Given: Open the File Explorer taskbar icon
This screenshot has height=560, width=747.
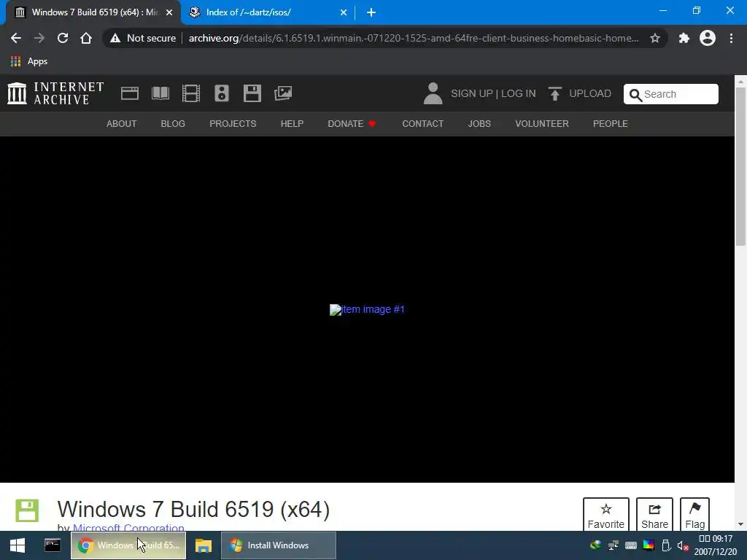Looking at the screenshot, I should point(204,545).
